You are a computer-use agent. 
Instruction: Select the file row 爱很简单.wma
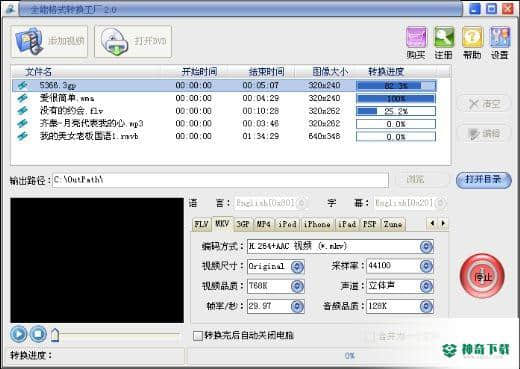(x=225, y=98)
